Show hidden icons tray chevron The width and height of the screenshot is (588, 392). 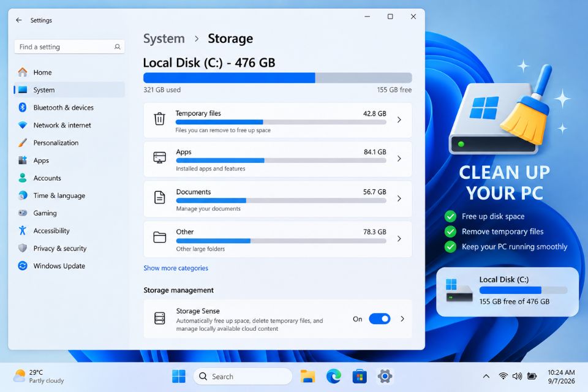pos(486,376)
